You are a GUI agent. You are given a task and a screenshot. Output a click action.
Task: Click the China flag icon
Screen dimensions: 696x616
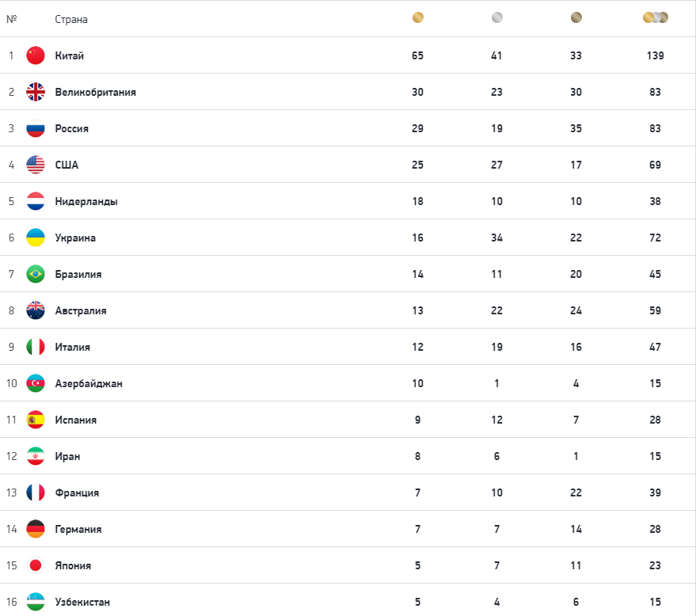(x=36, y=55)
